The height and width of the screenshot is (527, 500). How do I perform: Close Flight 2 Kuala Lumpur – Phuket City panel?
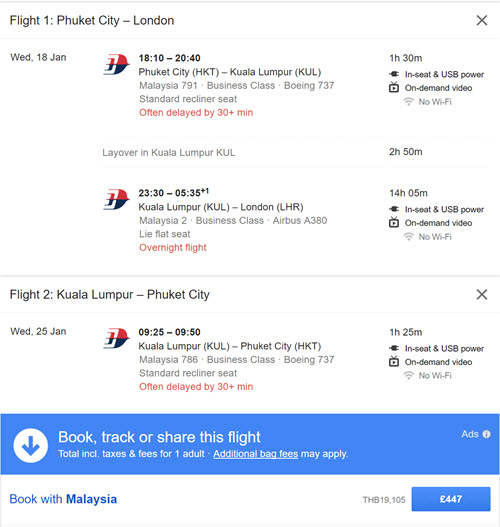[482, 294]
